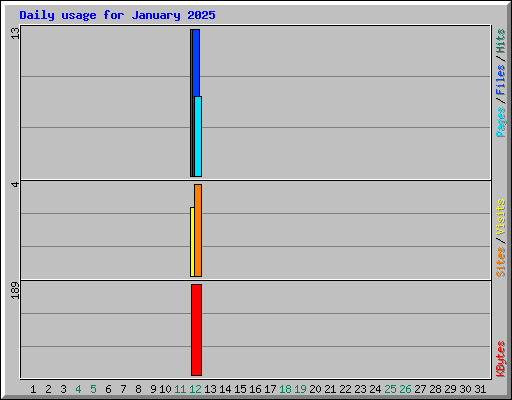Image resolution: width=512 pixels, height=400 pixels.
Task: Click the 'KBytes' legend label
Action: (x=500, y=359)
